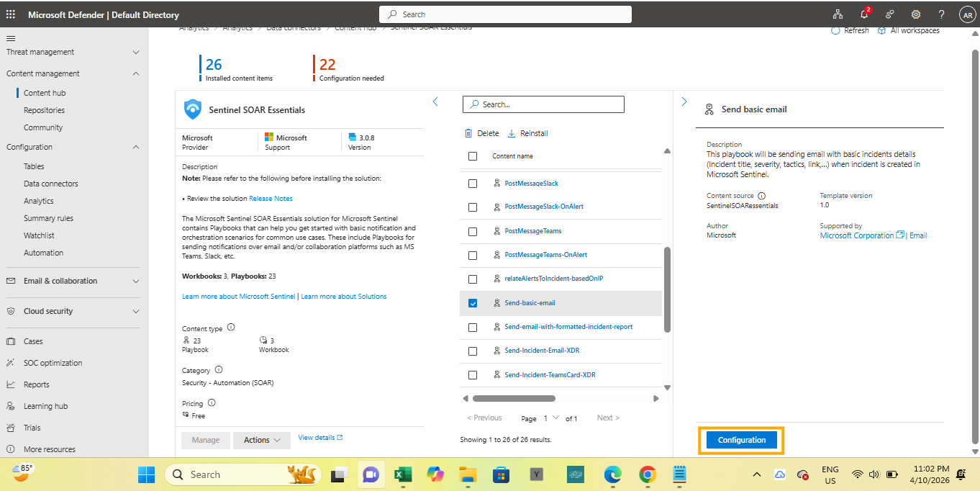This screenshot has width=980, height=491.
Task: Click the content list horizontal scrollbar
Action: tap(514, 398)
